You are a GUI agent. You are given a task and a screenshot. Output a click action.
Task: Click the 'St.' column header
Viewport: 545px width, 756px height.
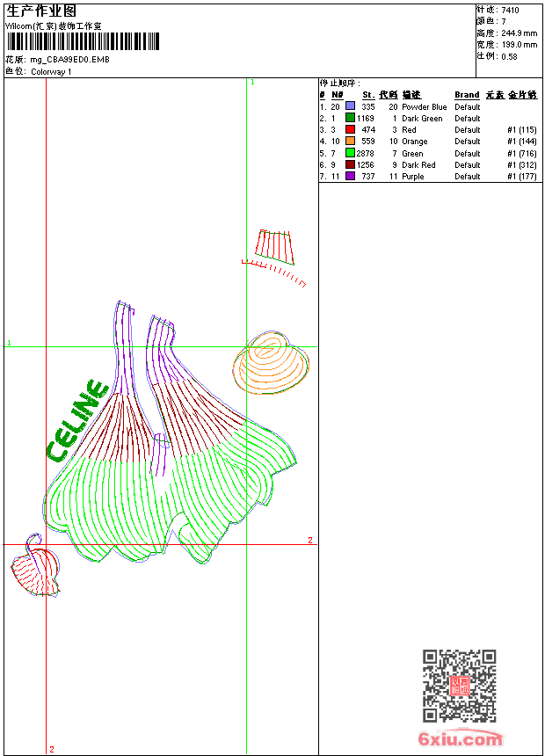pyautogui.click(x=368, y=95)
